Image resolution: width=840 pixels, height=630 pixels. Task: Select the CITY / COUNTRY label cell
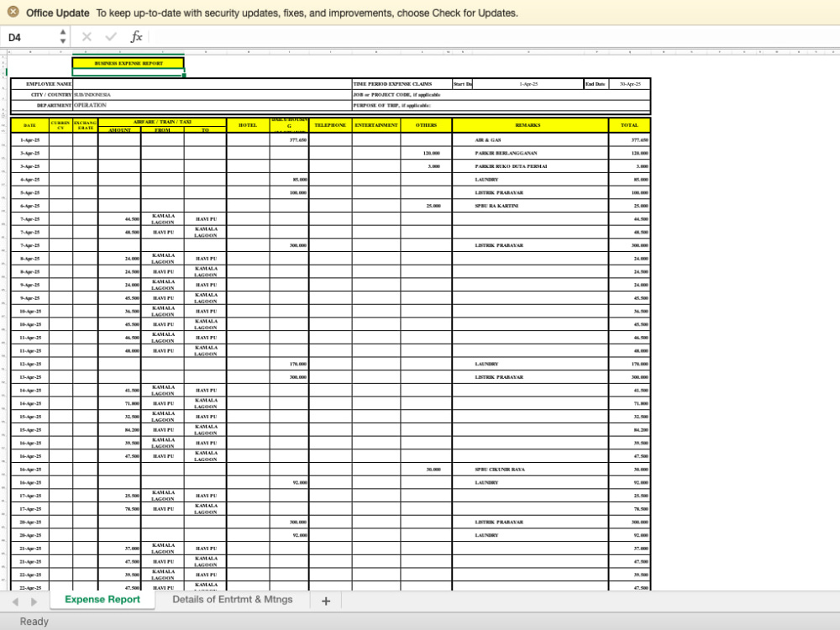(42, 95)
